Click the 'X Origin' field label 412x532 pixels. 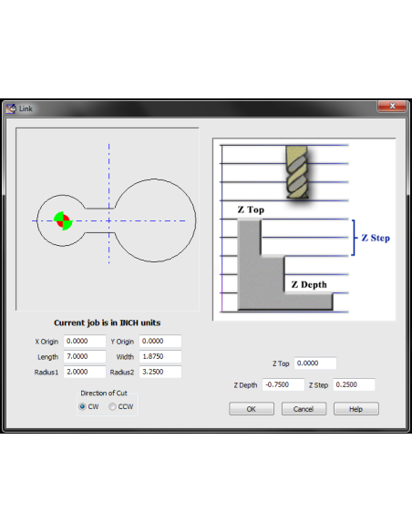pos(46,342)
